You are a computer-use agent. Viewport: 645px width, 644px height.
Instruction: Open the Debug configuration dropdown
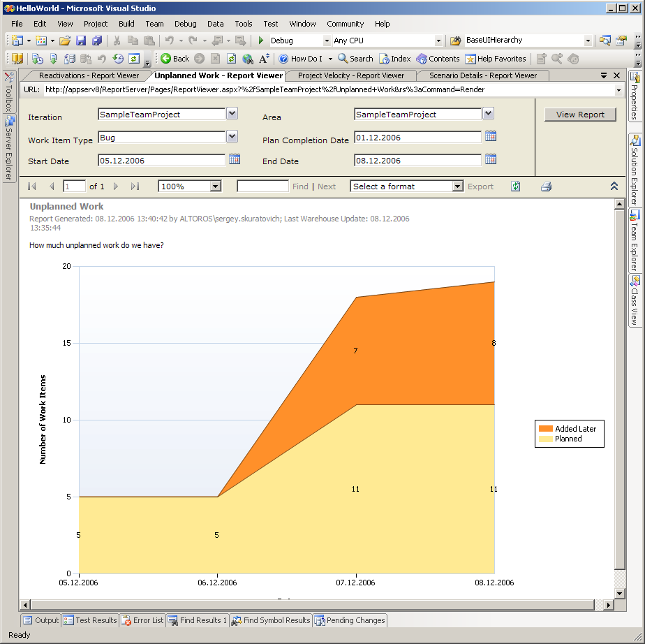coord(327,41)
